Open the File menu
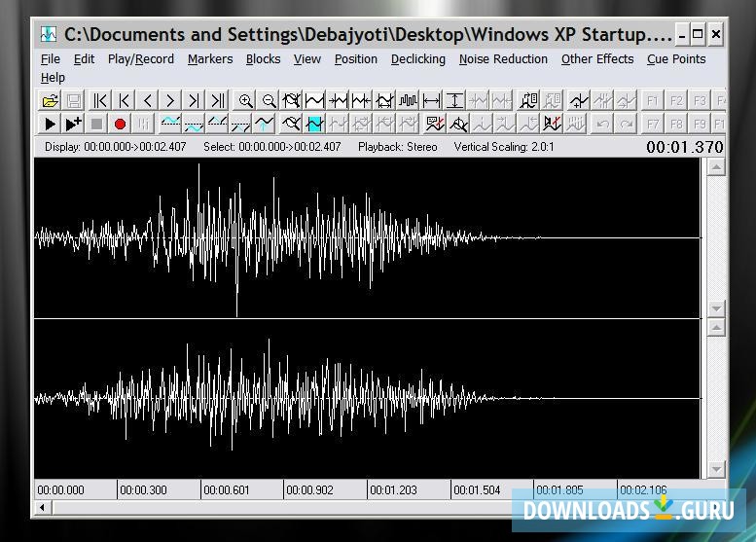 51,58
